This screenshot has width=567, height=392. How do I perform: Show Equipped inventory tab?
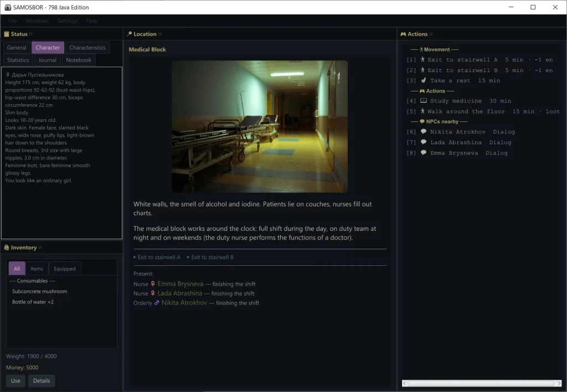tap(65, 269)
